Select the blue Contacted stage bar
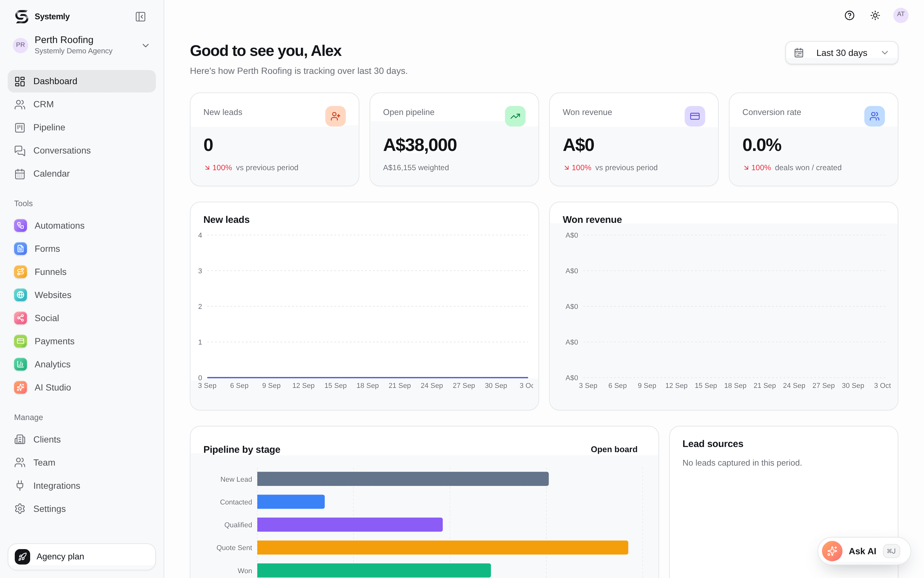This screenshot has width=924, height=578. click(291, 502)
